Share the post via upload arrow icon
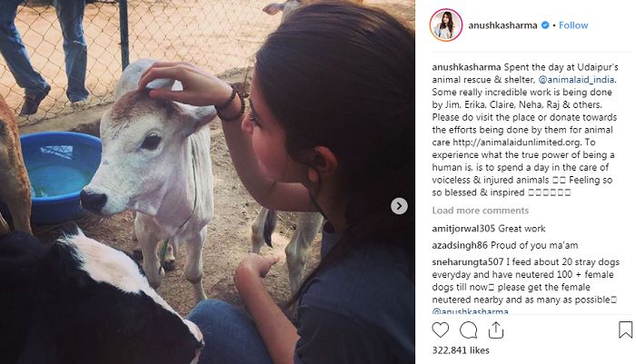This screenshot has width=636, height=364. [496, 330]
